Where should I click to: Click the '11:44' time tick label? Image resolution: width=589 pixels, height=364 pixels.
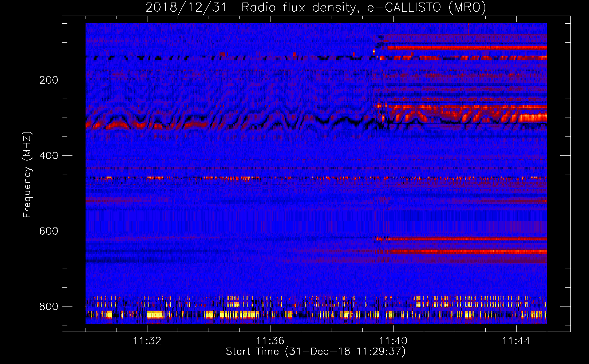point(516,341)
